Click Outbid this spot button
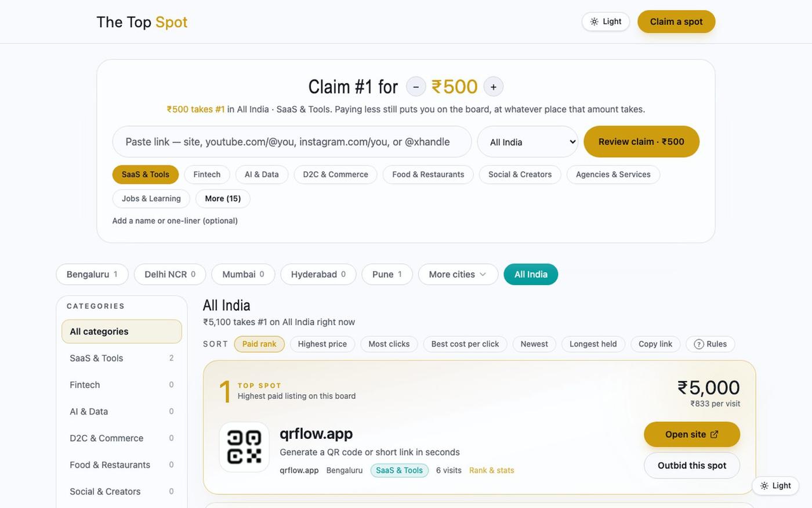The height and width of the screenshot is (508, 812). pyautogui.click(x=692, y=466)
